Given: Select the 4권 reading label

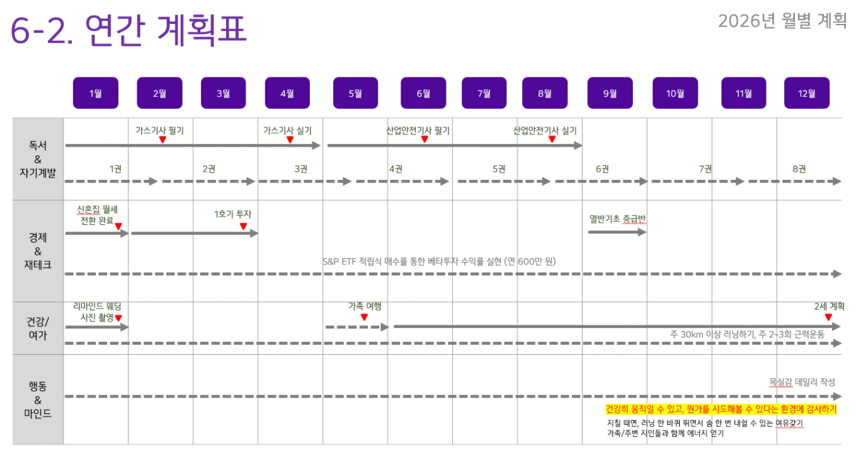Looking at the screenshot, I should 396,169.
